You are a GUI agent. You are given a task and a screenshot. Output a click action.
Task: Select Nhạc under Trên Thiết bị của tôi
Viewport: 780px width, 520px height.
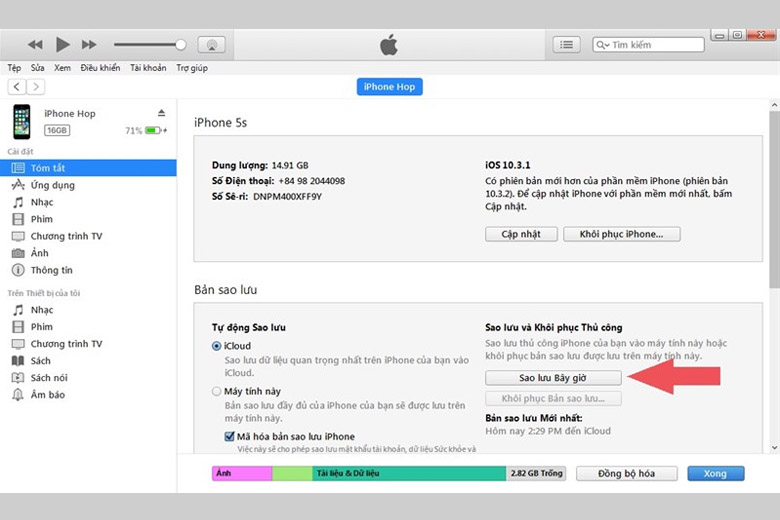click(88, 310)
